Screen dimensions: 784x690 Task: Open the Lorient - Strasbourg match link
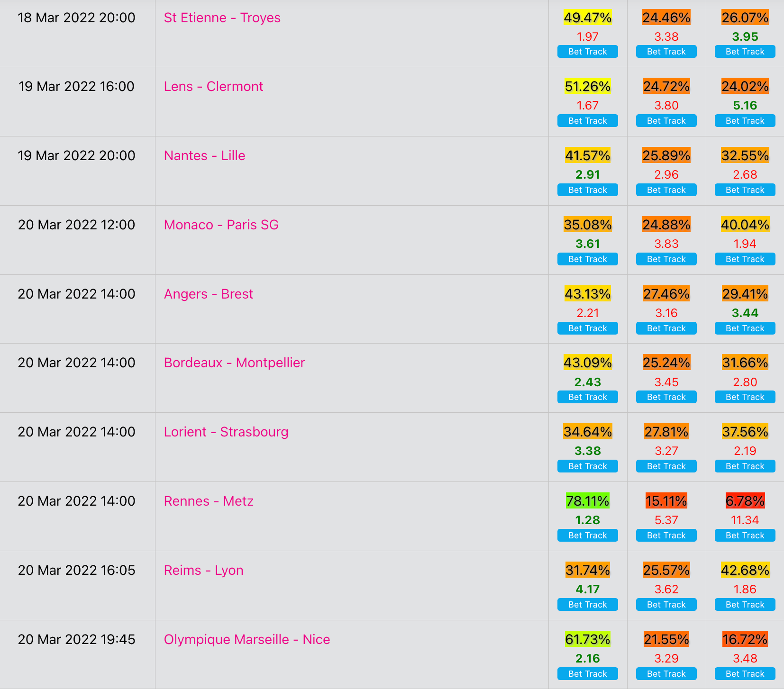pyautogui.click(x=226, y=432)
